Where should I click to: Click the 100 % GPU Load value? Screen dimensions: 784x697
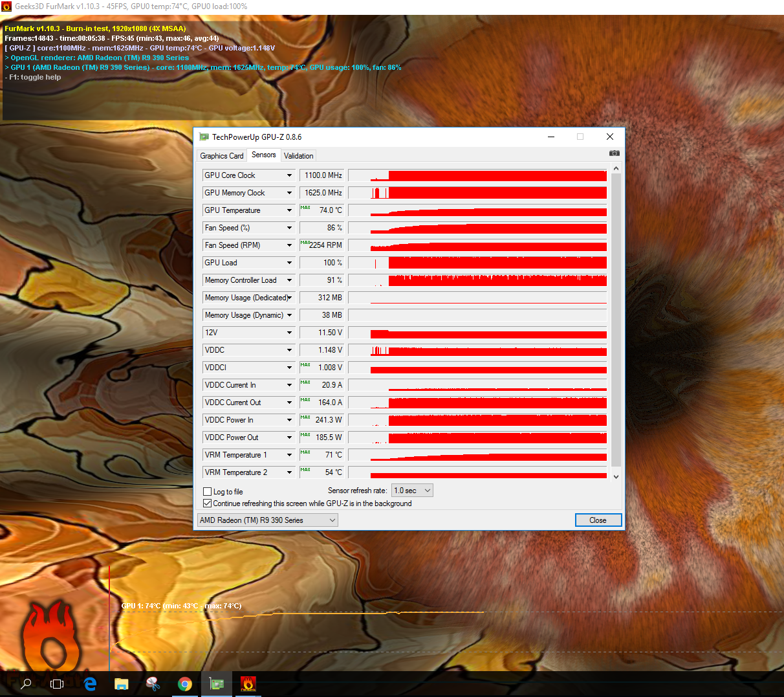point(321,263)
